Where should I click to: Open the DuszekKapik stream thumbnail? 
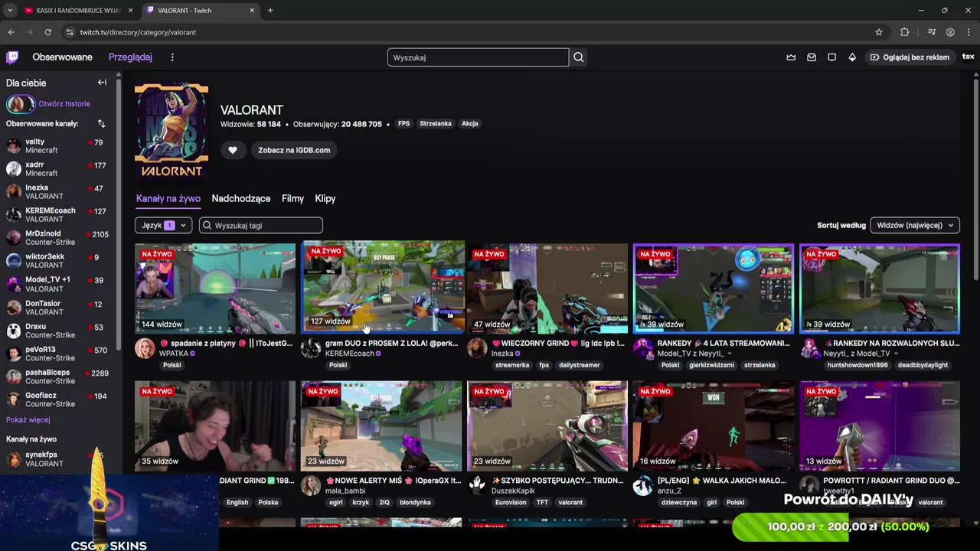547,425
